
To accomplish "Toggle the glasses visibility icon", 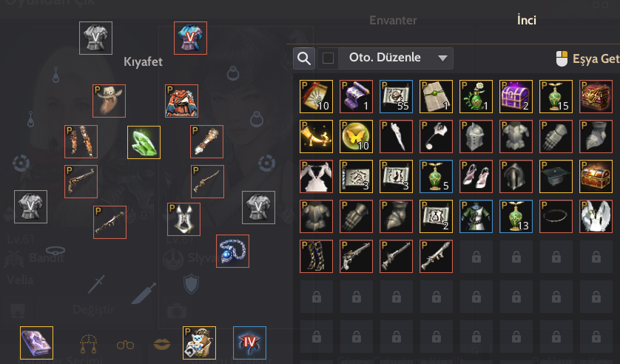I will [125, 345].
